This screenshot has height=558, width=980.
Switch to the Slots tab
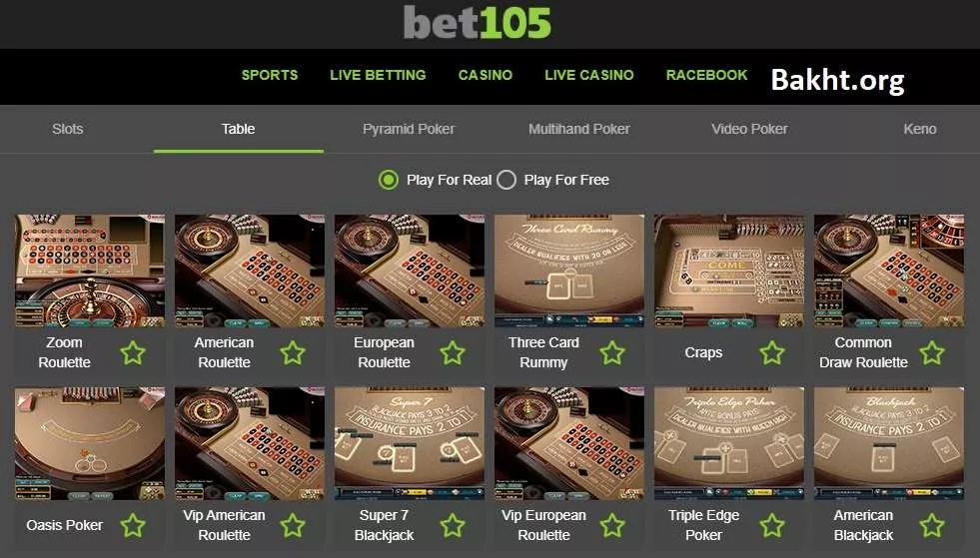click(68, 129)
